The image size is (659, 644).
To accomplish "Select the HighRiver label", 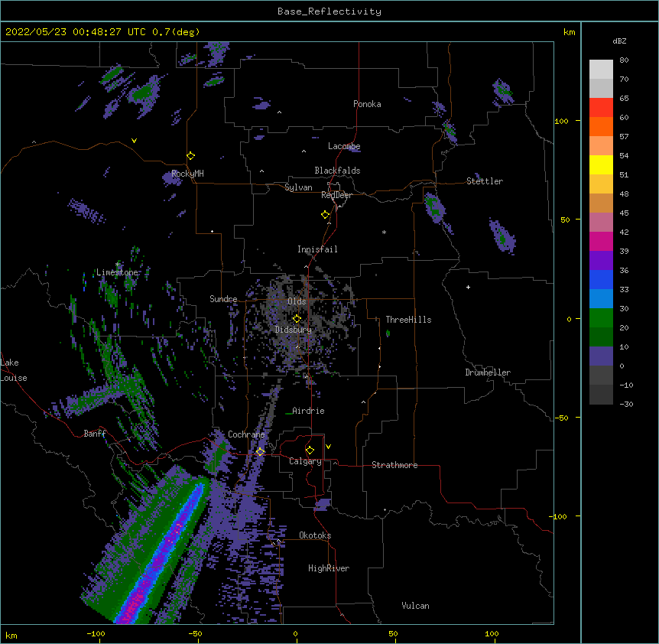I will (x=329, y=568).
